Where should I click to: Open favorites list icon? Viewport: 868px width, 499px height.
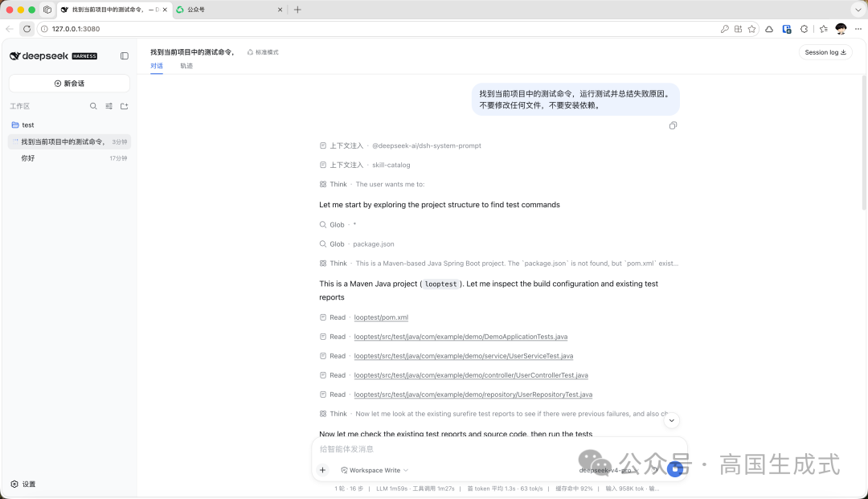[824, 29]
